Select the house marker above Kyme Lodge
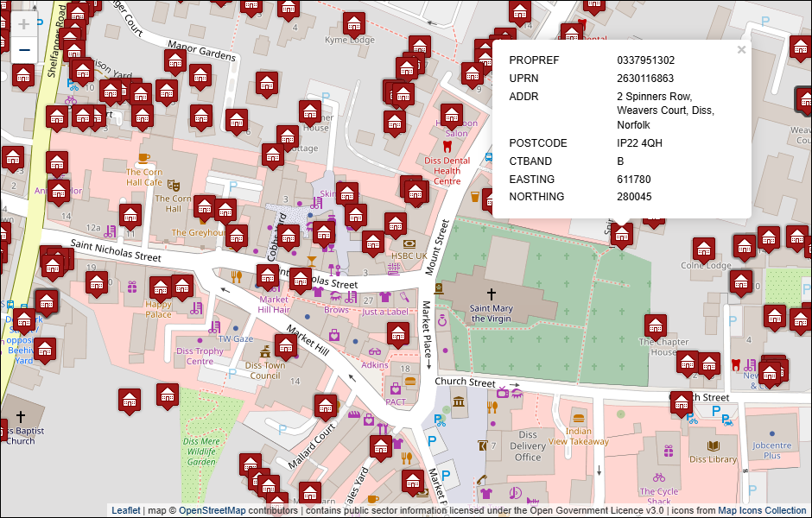 tap(354, 23)
